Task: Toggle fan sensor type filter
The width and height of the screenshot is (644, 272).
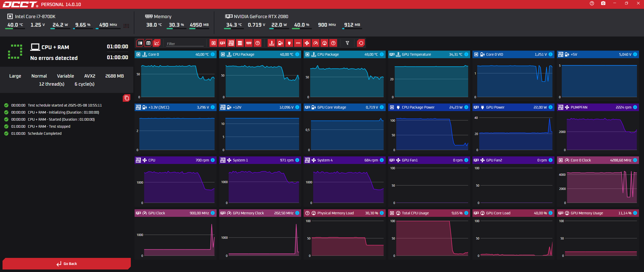Action: (307, 43)
